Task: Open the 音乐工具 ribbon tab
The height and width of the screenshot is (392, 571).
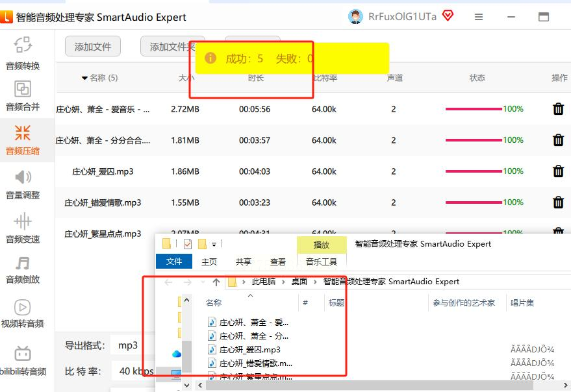Action: [322, 262]
